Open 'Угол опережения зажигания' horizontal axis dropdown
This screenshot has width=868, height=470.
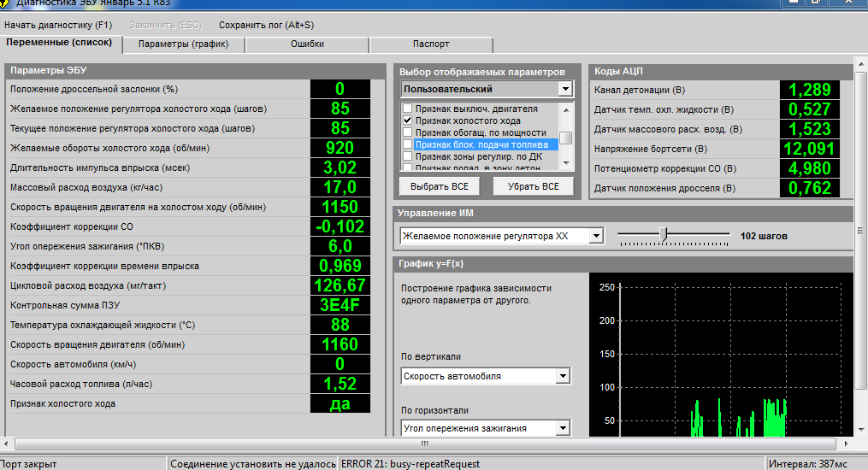(x=563, y=428)
